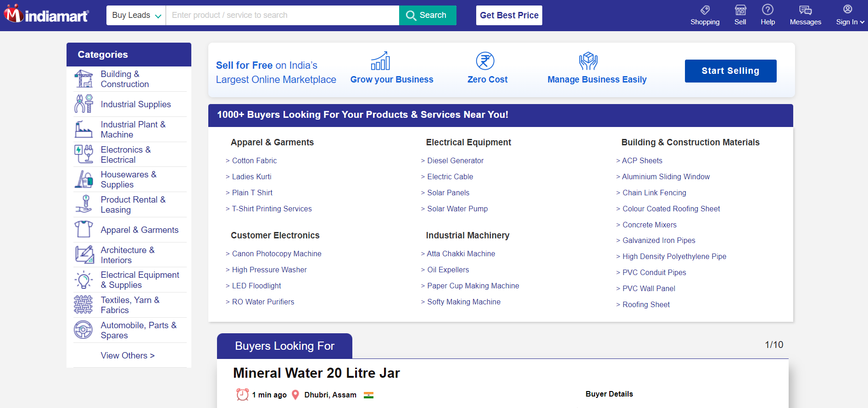Click the Apparel & Garments t-shirt icon
The height and width of the screenshot is (408, 868).
click(83, 229)
